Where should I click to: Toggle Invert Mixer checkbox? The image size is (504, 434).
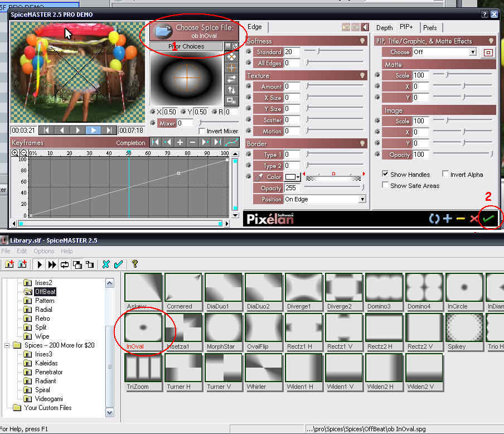pos(202,131)
